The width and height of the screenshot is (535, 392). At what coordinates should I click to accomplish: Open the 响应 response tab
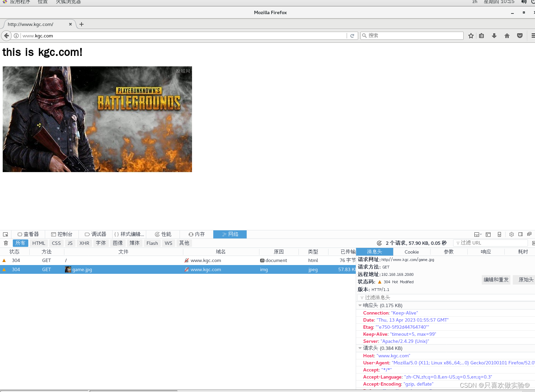(486, 252)
